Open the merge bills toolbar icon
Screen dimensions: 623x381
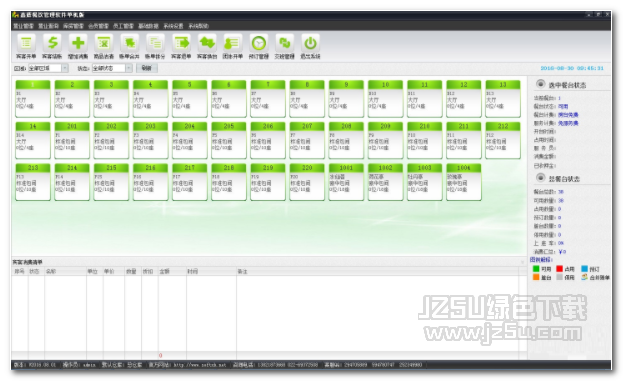coord(130,43)
